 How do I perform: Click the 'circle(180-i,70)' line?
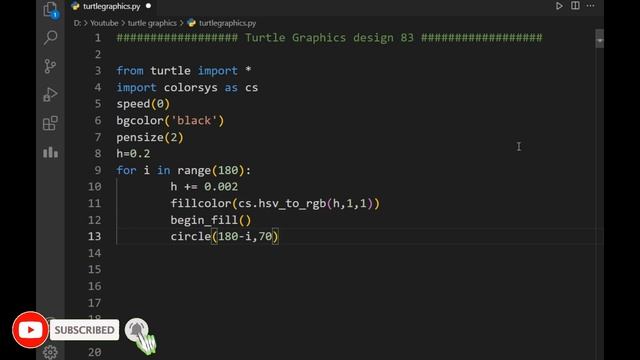(x=224, y=236)
